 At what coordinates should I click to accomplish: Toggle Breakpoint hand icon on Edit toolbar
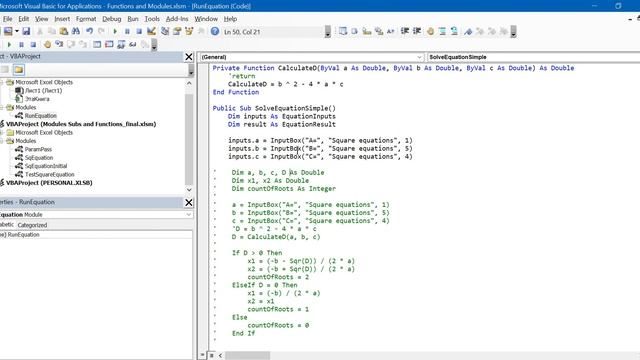[x=430, y=31]
